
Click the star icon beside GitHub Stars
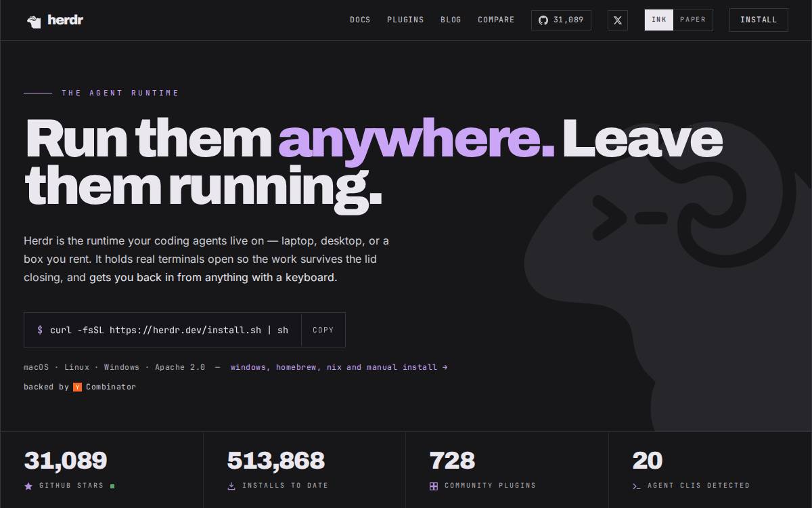28,486
